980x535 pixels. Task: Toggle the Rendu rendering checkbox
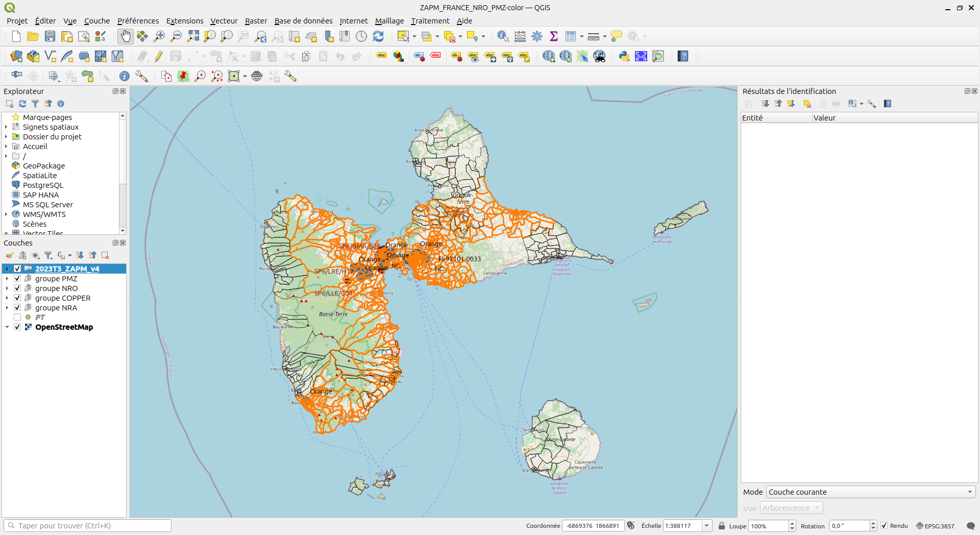pyautogui.click(x=884, y=526)
